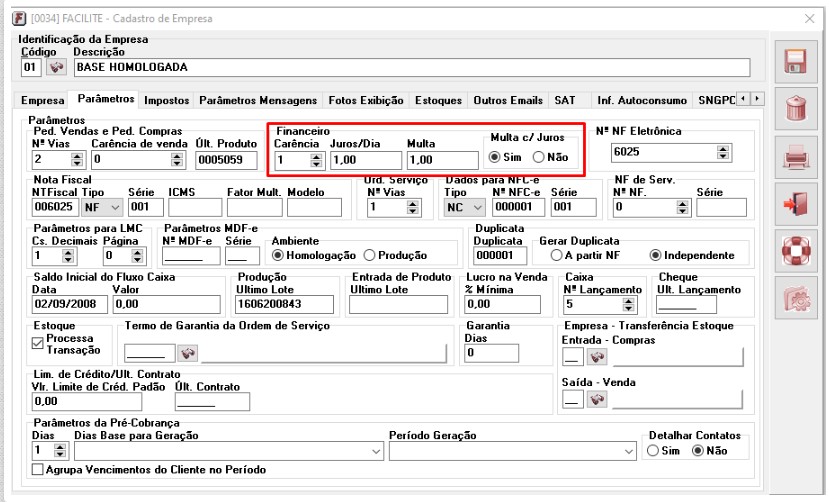Image resolution: width=829 pixels, height=502 pixels.
Task: Click Nº NF Eletrônica stepper arrows
Action: (723, 152)
